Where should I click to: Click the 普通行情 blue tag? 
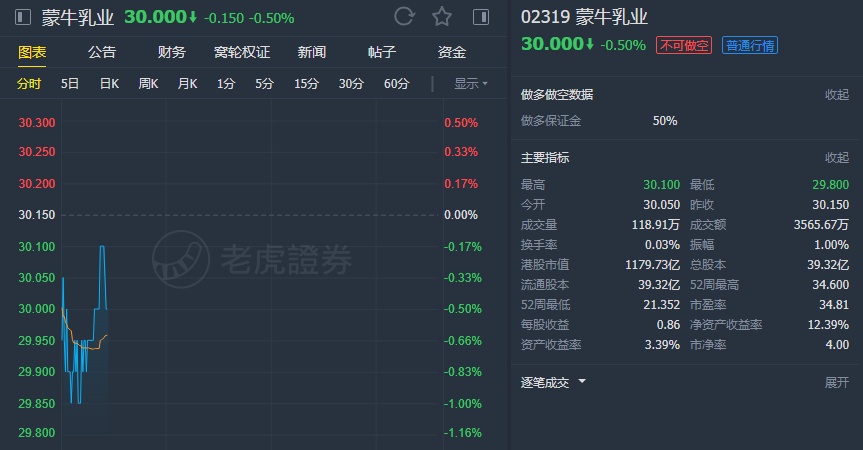(x=751, y=44)
